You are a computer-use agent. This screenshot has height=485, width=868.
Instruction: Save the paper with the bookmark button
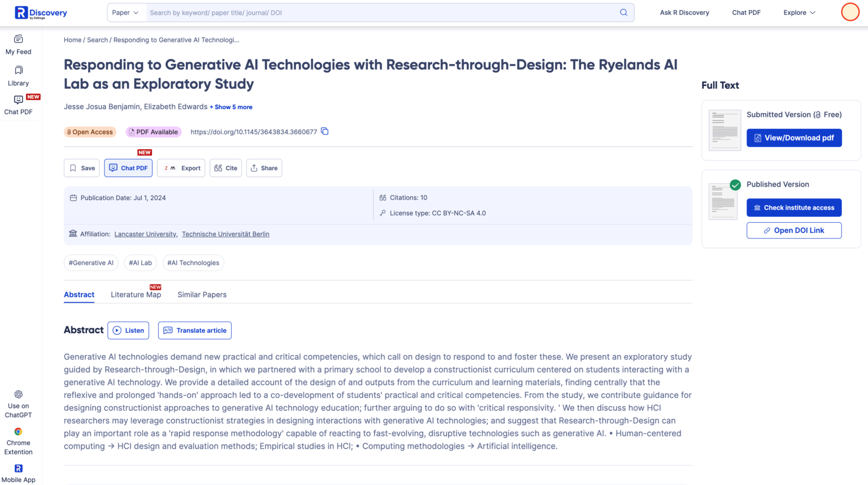(82, 168)
